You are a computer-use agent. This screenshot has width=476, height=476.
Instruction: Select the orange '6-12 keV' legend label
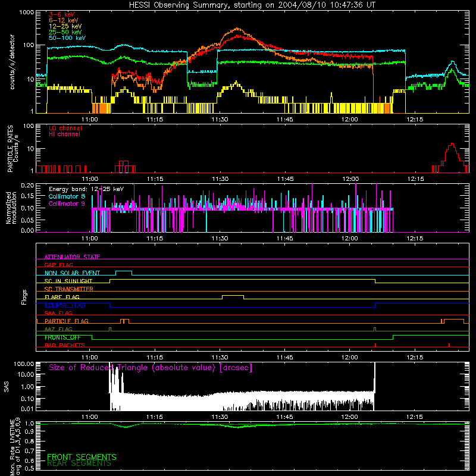pyautogui.click(x=64, y=20)
